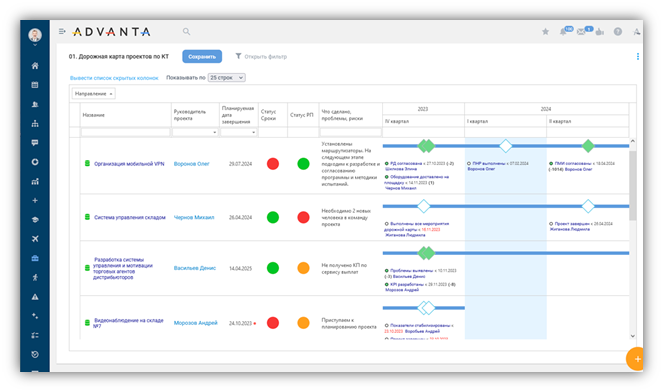Click the 'Сохранить' button
663x392 pixels.
(202, 57)
